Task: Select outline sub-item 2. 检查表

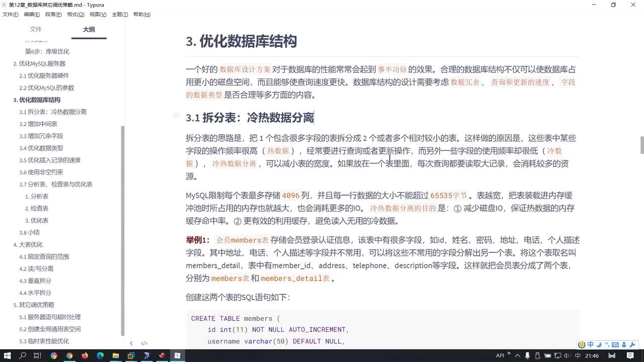Action: [37, 208]
